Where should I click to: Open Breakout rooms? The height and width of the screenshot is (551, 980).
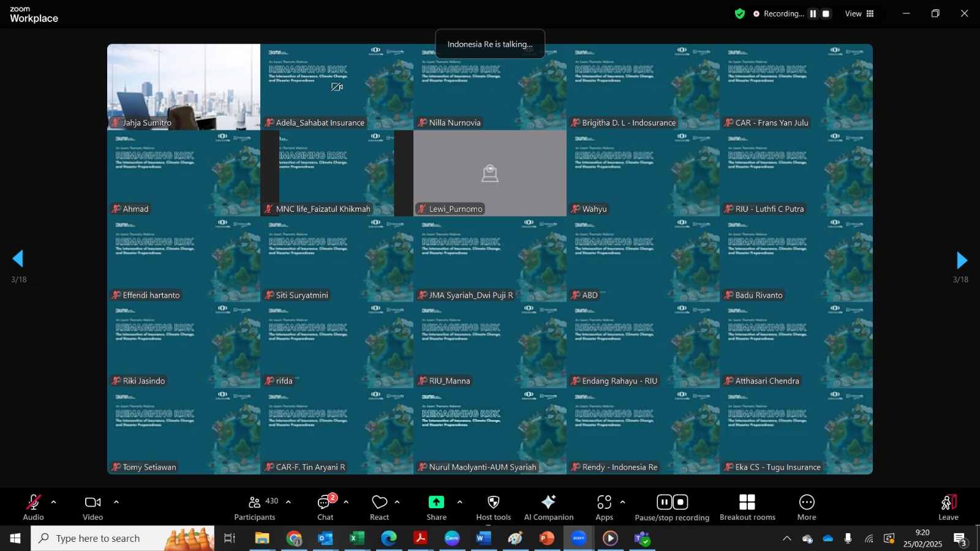click(x=747, y=508)
